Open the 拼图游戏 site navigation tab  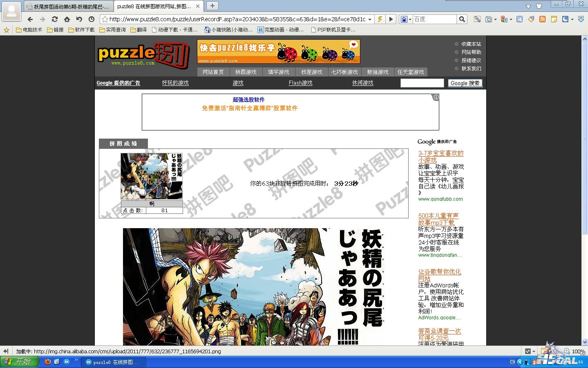pyautogui.click(x=246, y=72)
